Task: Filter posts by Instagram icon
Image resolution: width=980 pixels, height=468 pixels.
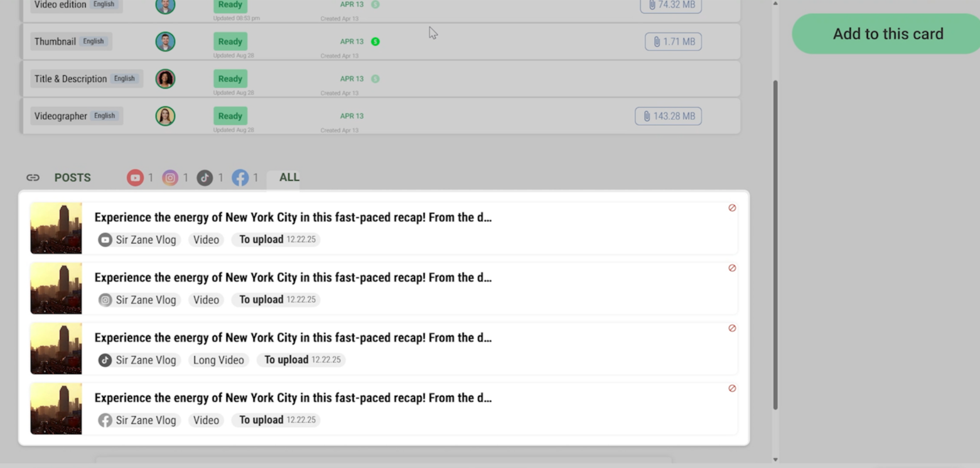Action: (x=170, y=178)
